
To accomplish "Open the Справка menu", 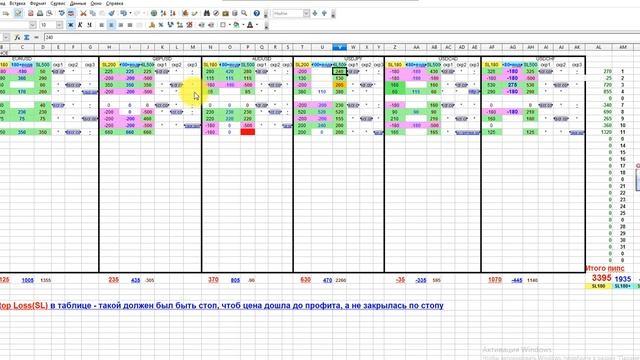I will (115, 3).
